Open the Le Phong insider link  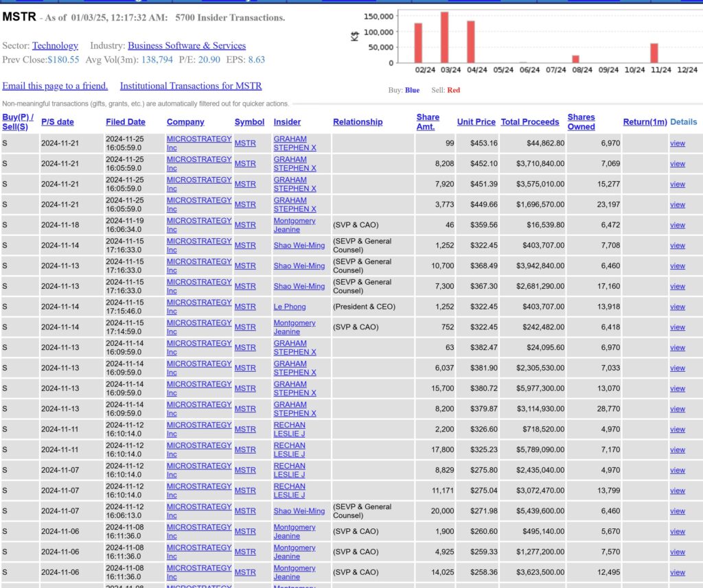tap(290, 307)
